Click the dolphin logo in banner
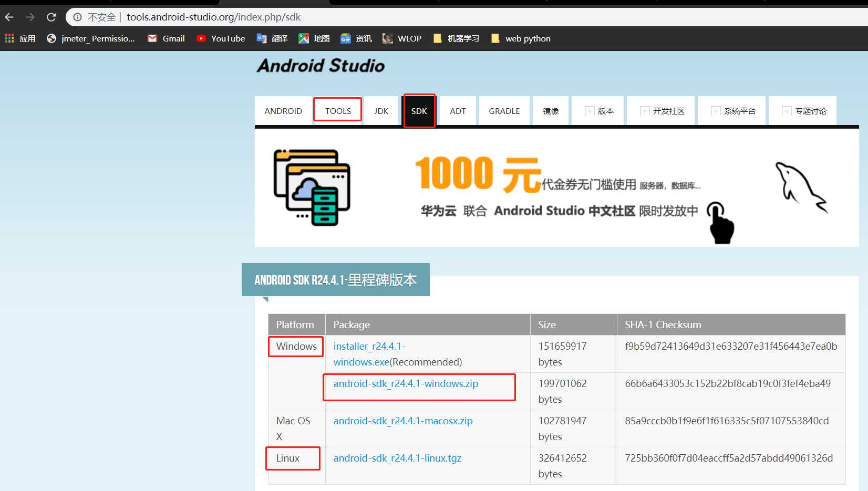 pyautogui.click(x=801, y=187)
